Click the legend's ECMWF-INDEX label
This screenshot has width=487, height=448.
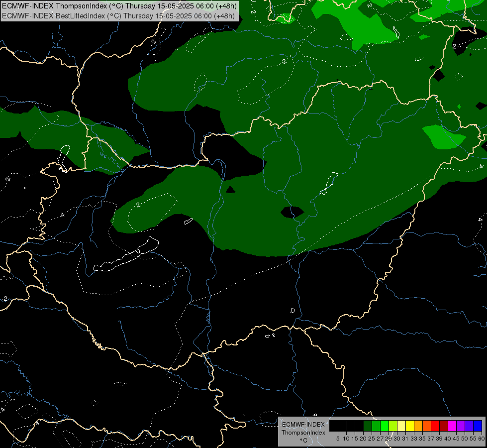(303, 425)
